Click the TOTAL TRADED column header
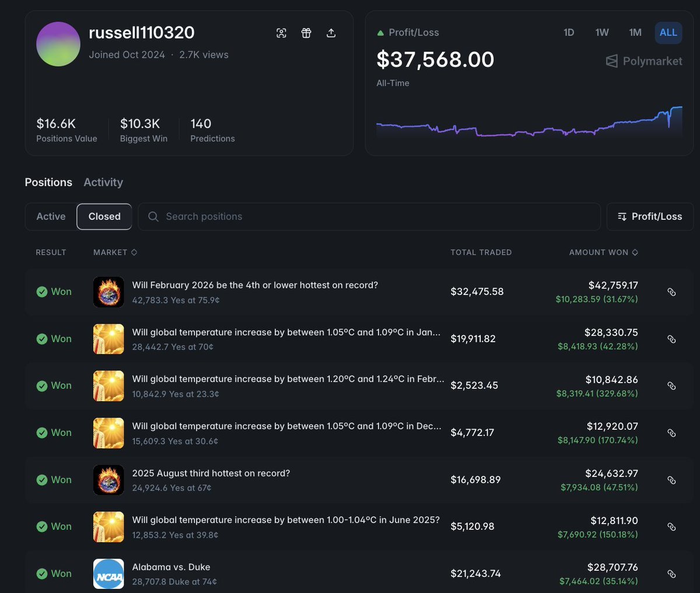The width and height of the screenshot is (700, 593). click(x=481, y=252)
